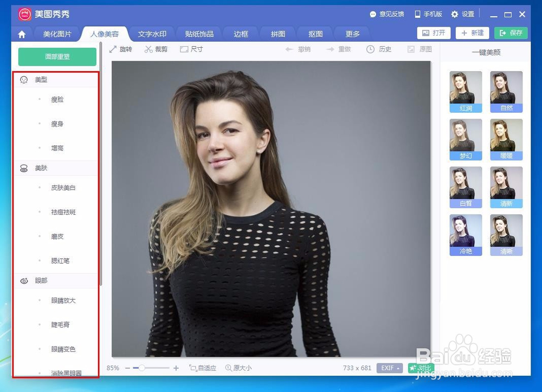542x392 pixels.
Task: Click the green 保存 save button
Action: pos(511,33)
